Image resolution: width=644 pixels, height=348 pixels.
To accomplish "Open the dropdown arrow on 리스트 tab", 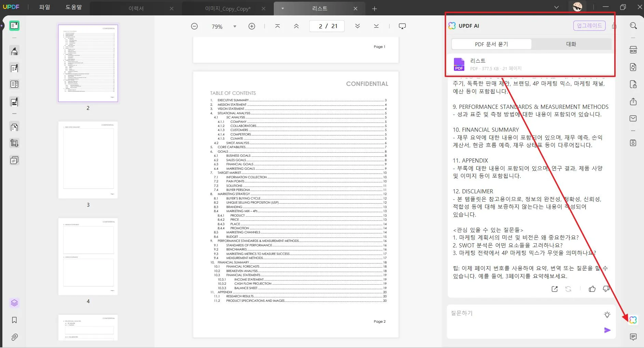I will pyautogui.click(x=283, y=9).
